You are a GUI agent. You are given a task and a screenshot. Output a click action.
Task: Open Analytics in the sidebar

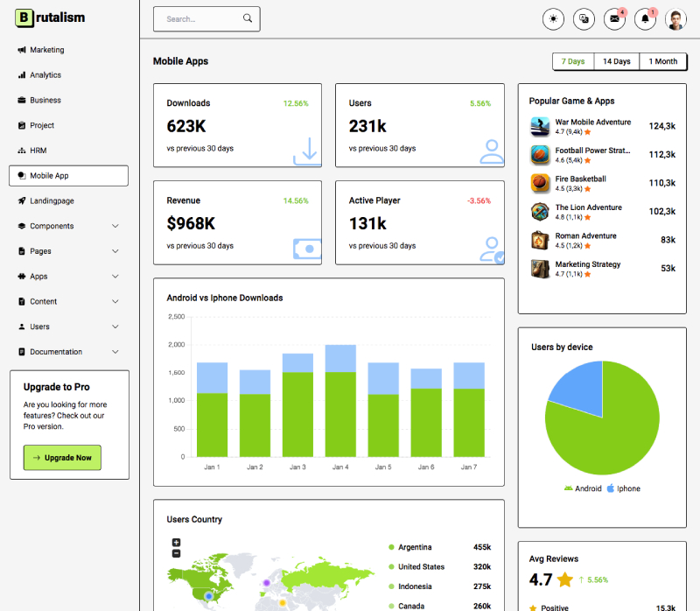tap(45, 75)
